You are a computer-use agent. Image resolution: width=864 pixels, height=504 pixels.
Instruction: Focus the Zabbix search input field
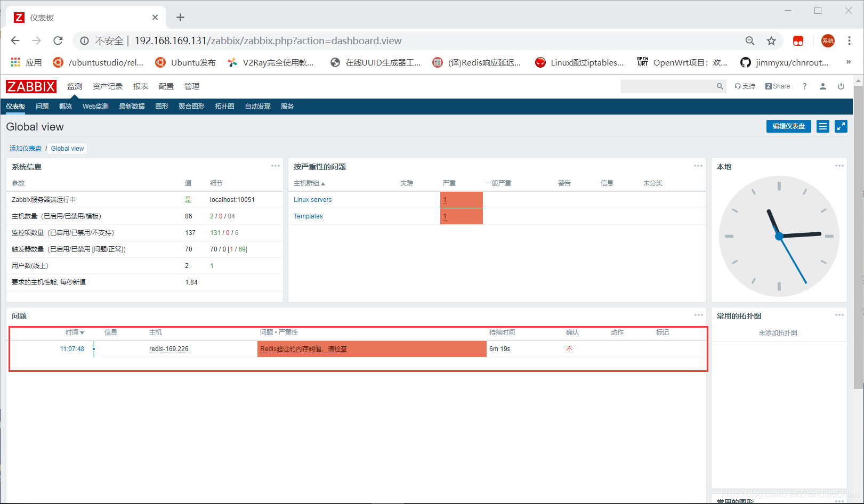[668, 86]
